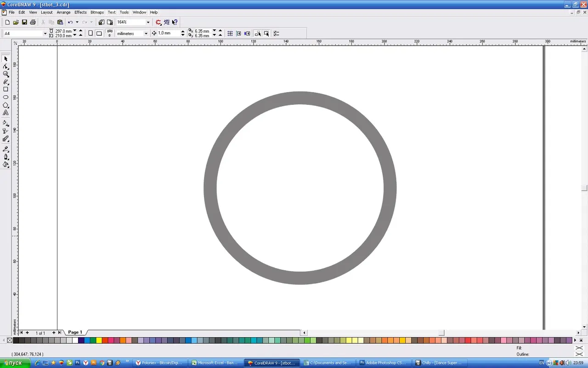
Task: Select the Shape tool
Action: tap(6, 66)
